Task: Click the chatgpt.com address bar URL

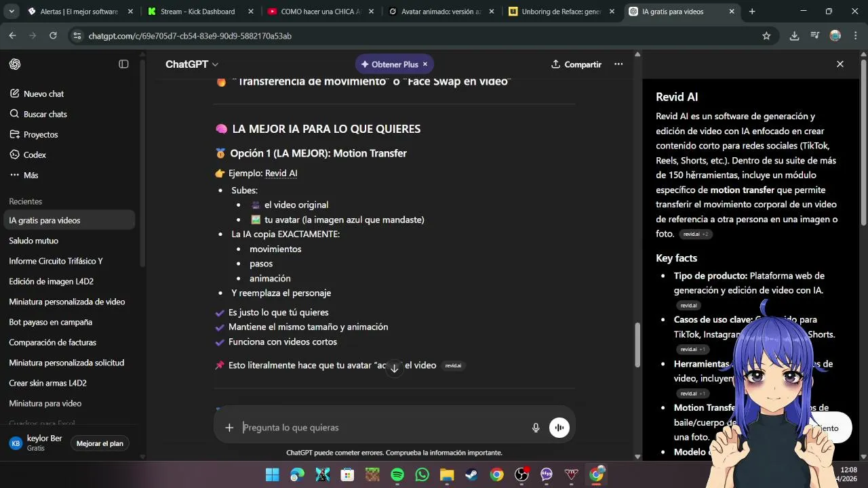Action: click(190, 36)
